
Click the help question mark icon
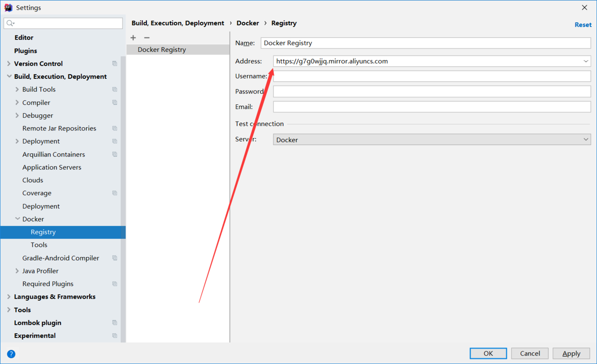[x=11, y=354]
